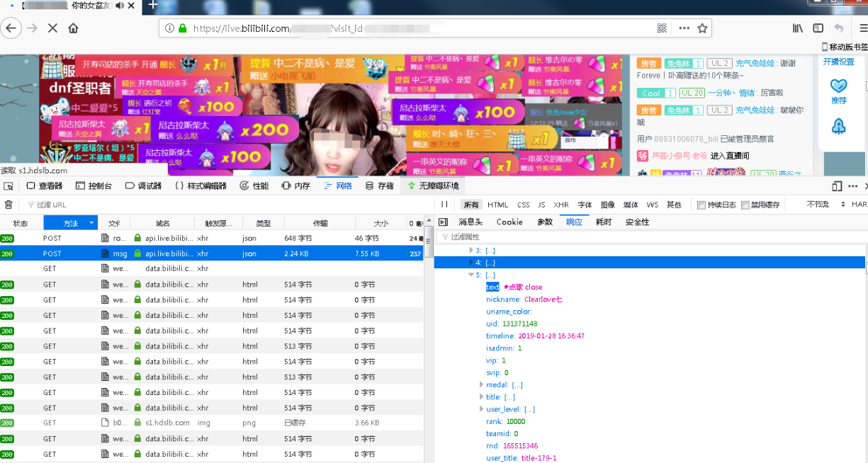Clear the network request list
The image size is (868, 463).
[9, 205]
